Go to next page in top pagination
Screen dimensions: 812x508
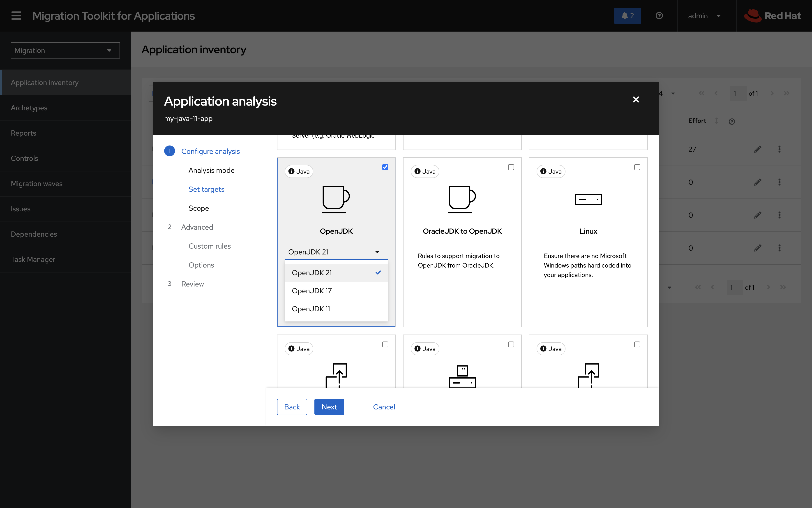tap(772, 93)
